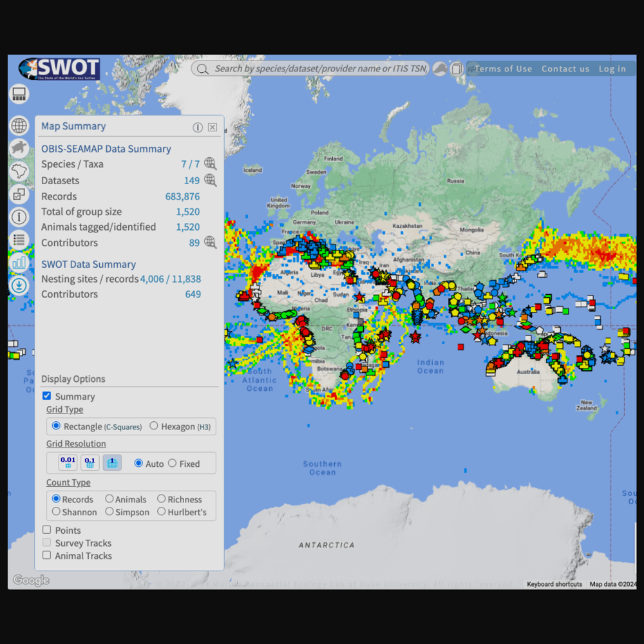644x644 pixels.
Task: Click the South America region shape icon
Action: 19,171
